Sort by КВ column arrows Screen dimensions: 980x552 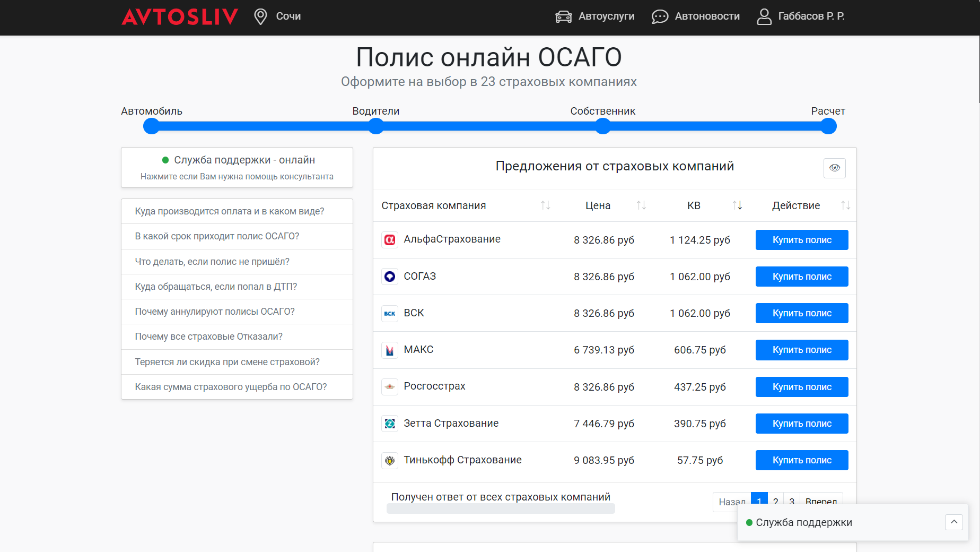(x=737, y=205)
